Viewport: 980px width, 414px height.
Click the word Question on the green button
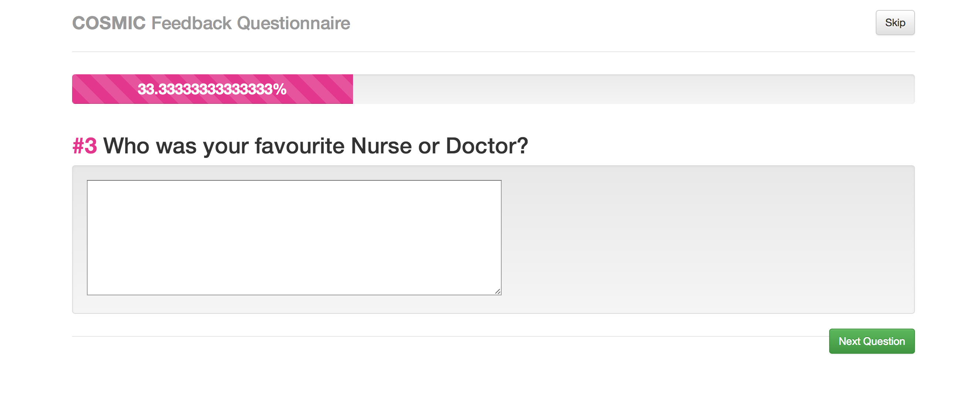pyautogui.click(x=884, y=341)
